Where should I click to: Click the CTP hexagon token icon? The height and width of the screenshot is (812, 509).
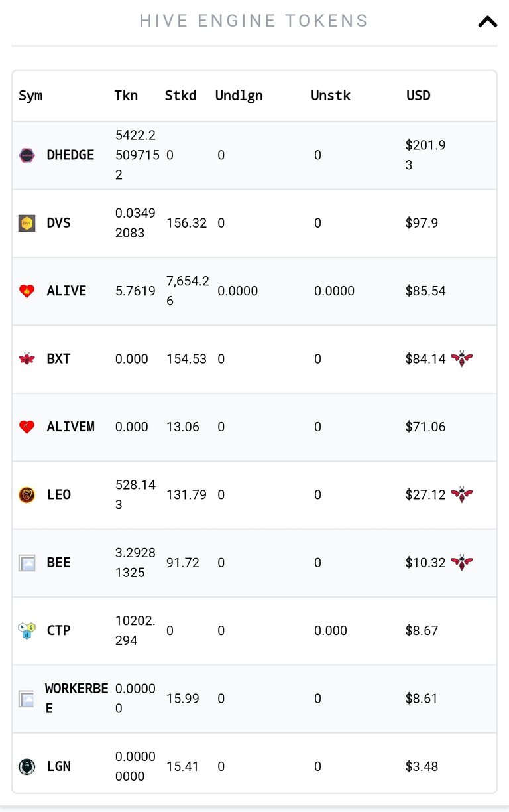coord(27,630)
